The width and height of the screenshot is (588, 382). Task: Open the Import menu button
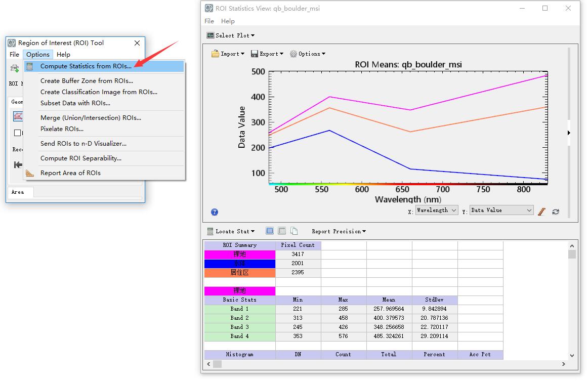point(228,54)
